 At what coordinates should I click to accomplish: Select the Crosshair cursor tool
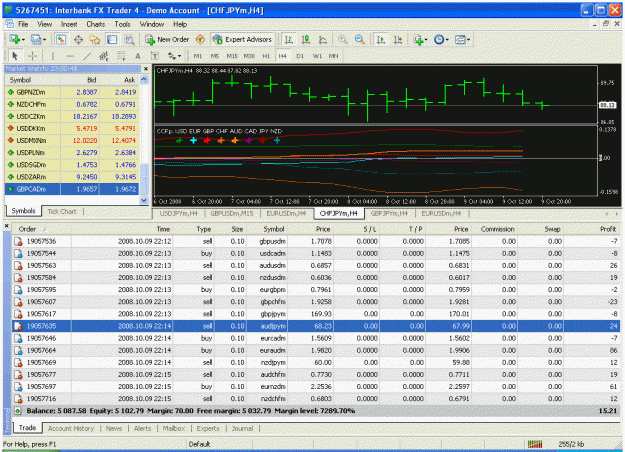[x=32, y=56]
